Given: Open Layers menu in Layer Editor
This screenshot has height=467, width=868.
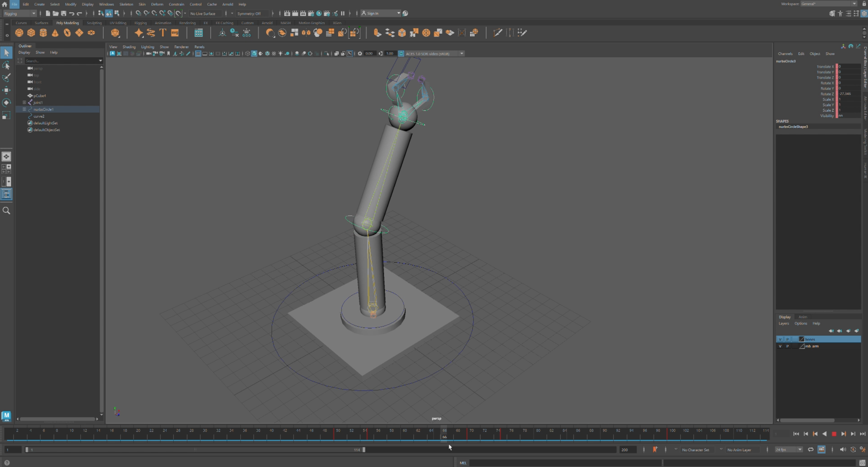Looking at the screenshot, I should [784, 323].
